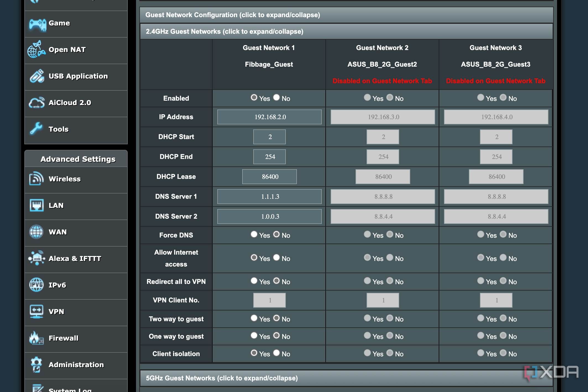Click the Tools wrench icon
This screenshot has width=588, height=392.
click(x=36, y=129)
